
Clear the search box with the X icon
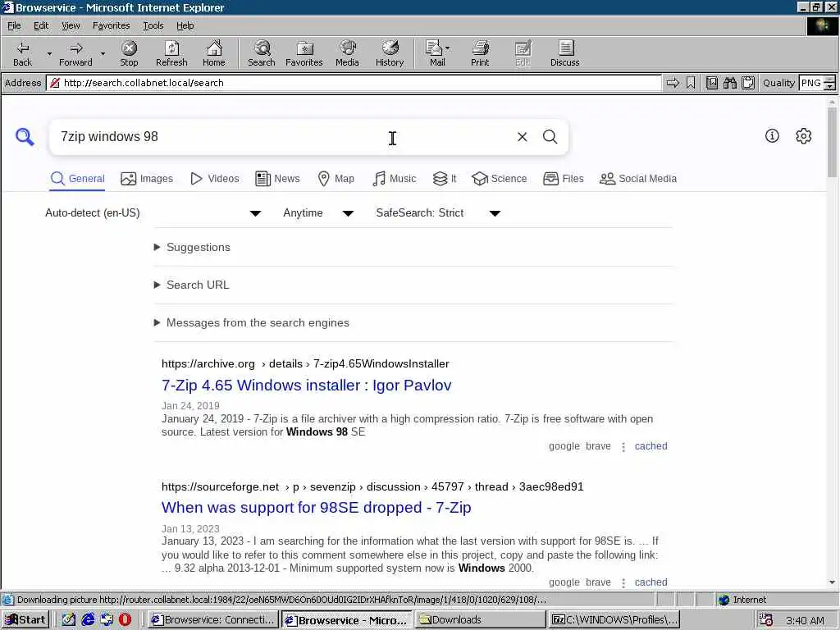click(x=523, y=137)
